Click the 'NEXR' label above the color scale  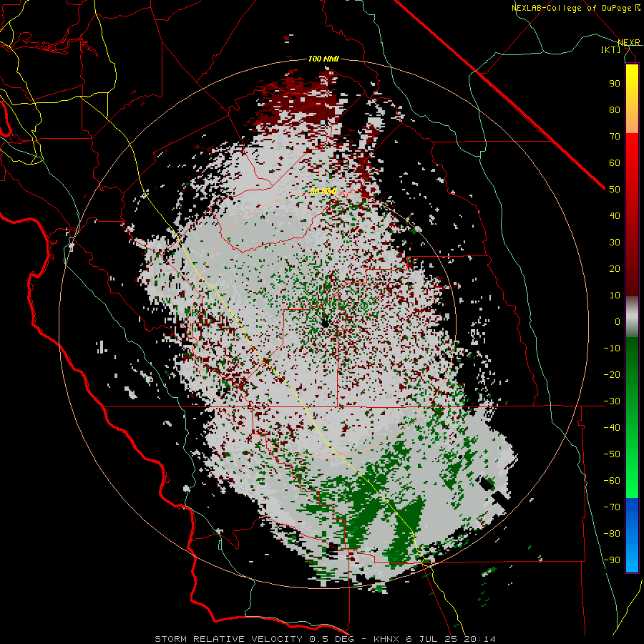[x=629, y=42]
